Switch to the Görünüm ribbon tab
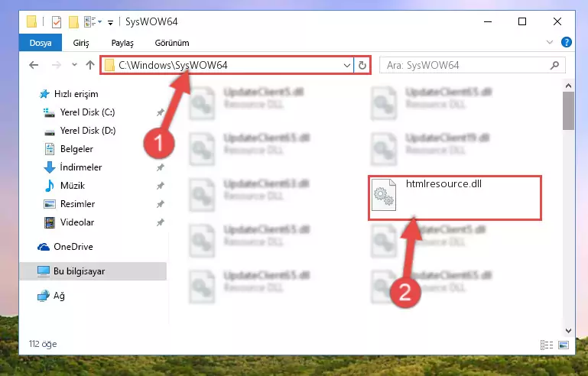The image size is (588, 376). pos(172,43)
